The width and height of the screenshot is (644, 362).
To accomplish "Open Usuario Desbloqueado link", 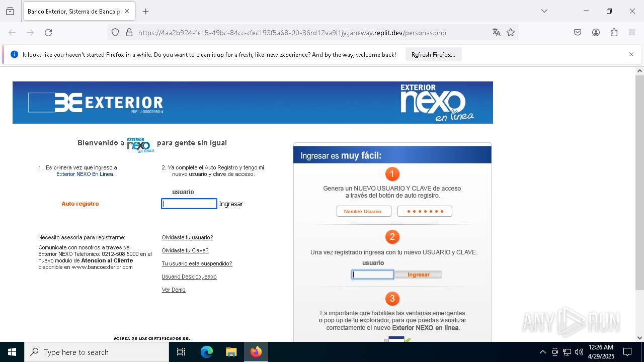I will point(189,277).
